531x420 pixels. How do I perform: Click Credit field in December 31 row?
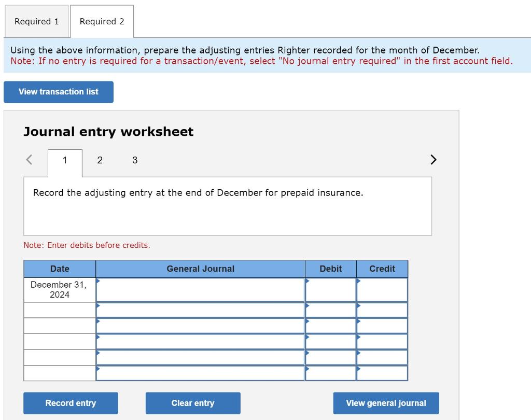(382, 290)
